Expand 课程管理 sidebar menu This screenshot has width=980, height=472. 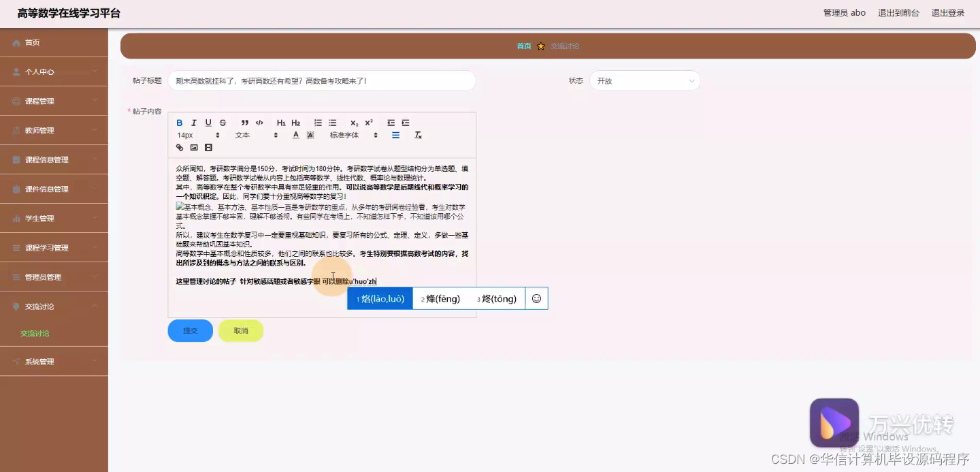(54, 101)
